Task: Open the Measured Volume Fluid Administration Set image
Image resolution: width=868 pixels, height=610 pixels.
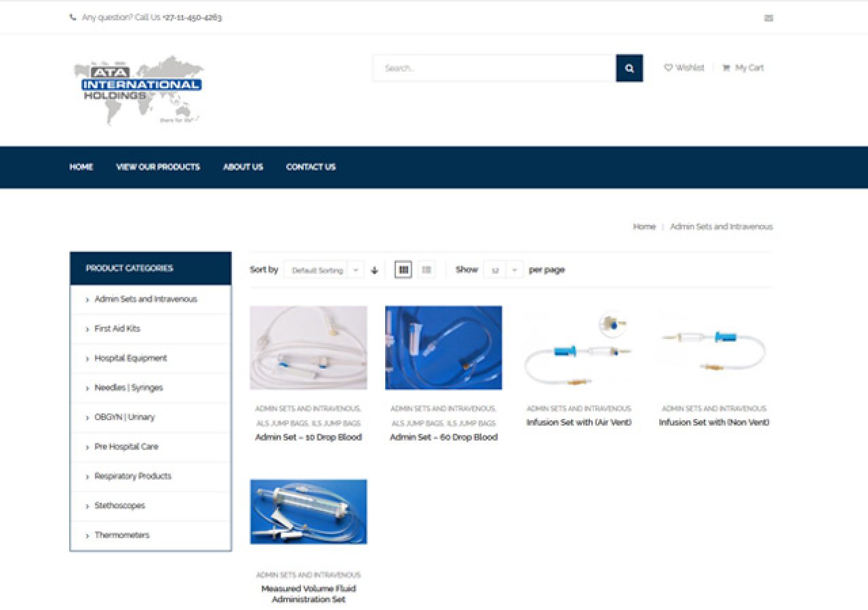Action: [309, 512]
